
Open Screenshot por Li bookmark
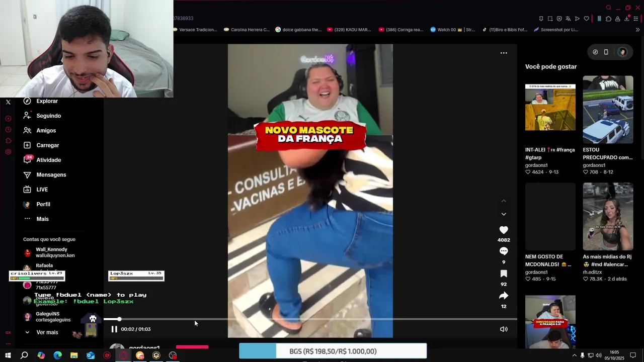click(x=555, y=30)
